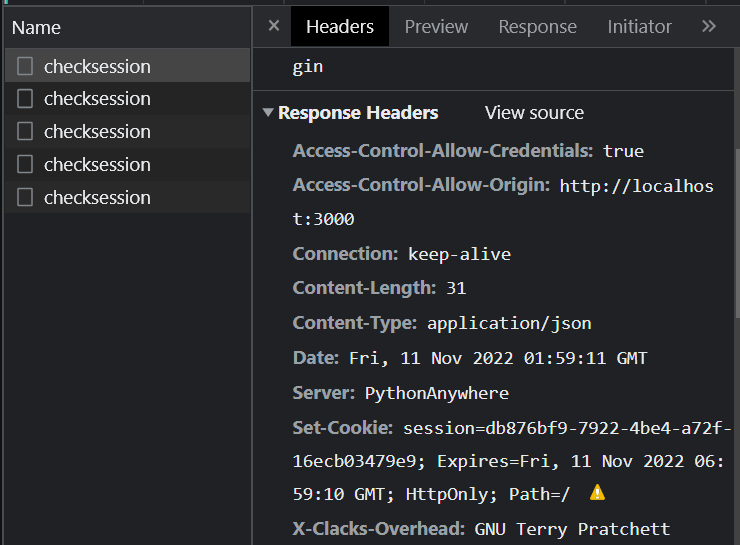This screenshot has height=545, width=740.
Task: Click the PythonAnywhere Server value
Action: click(x=437, y=393)
